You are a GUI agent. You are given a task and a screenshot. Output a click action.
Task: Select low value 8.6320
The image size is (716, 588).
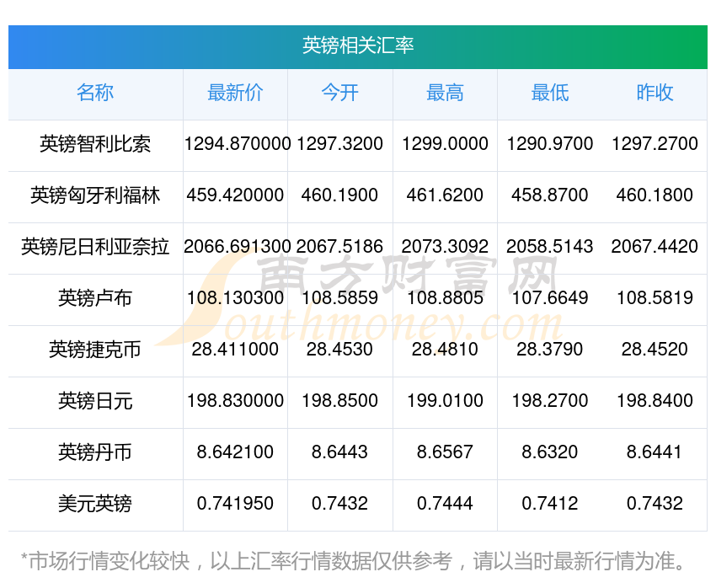point(550,452)
